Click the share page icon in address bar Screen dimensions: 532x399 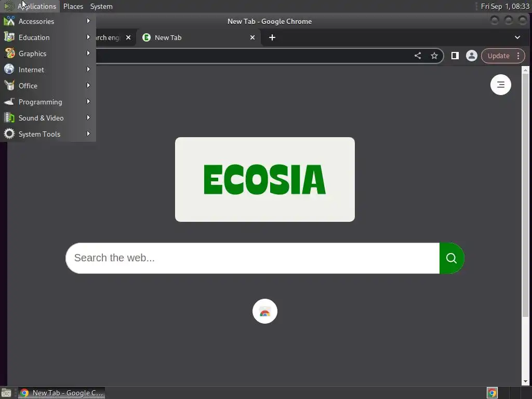[418, 56]
